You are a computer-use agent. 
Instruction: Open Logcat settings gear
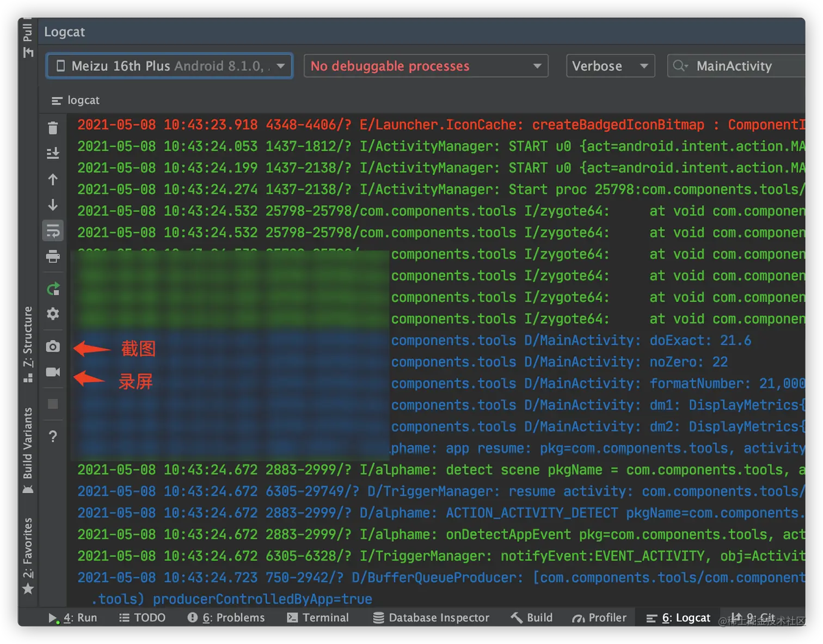(x=53, y=314)
